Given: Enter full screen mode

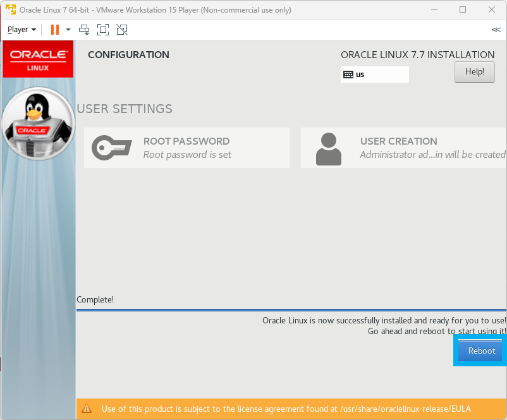Looking at the screenshot, I should (103, 30).
